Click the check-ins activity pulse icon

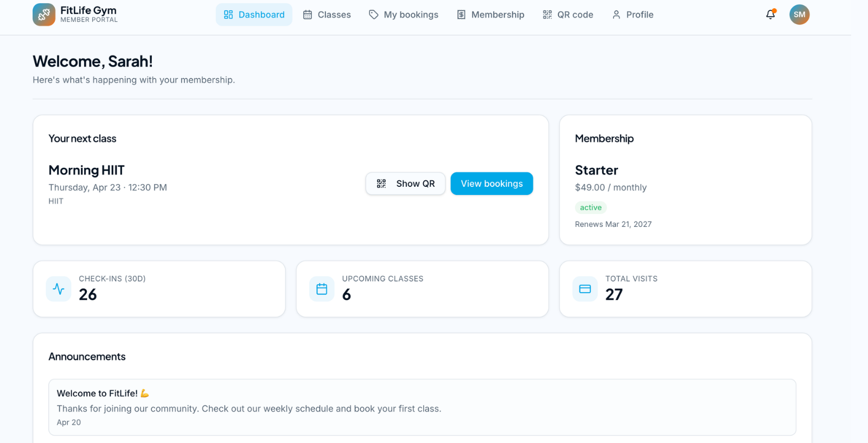(x=59, y=289)
